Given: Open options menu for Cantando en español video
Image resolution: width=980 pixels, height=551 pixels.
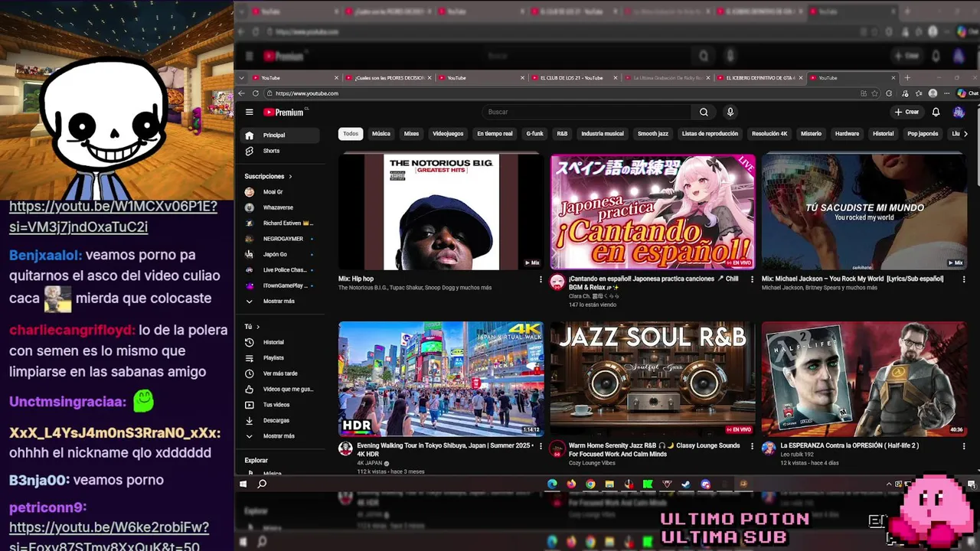Looking at the screenshot, I should (x=752, y=279).
